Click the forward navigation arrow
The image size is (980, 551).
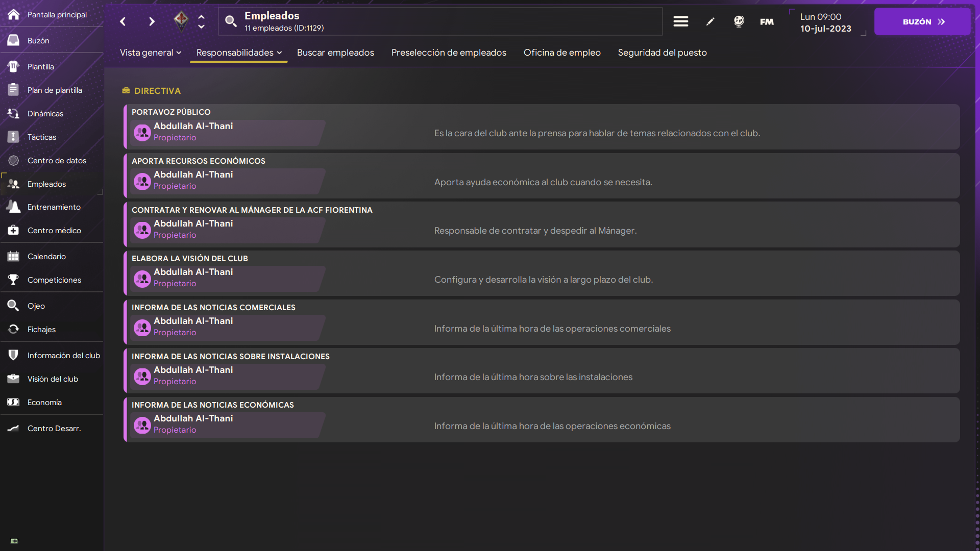tap(152, 21)
